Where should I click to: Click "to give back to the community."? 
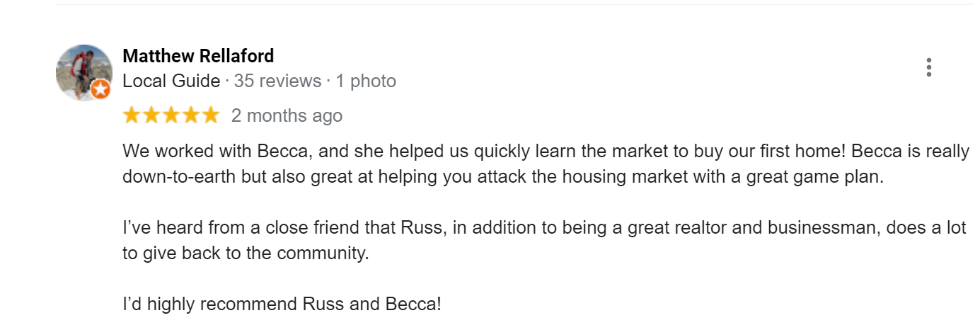246,254
